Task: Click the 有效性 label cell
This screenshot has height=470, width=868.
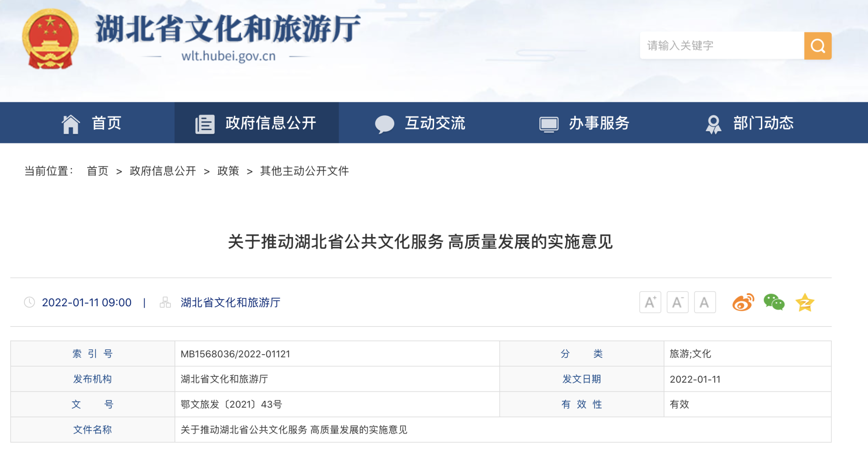Action: click(582, 404)
